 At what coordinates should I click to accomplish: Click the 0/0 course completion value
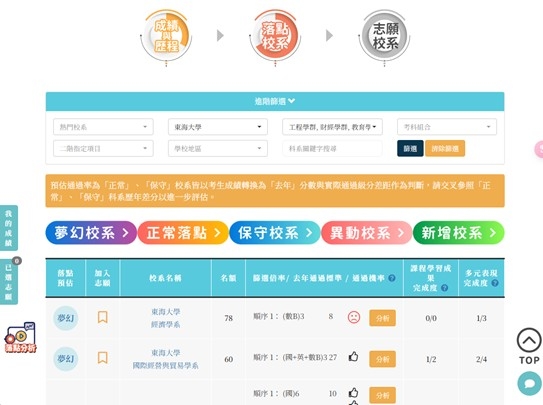431,318
